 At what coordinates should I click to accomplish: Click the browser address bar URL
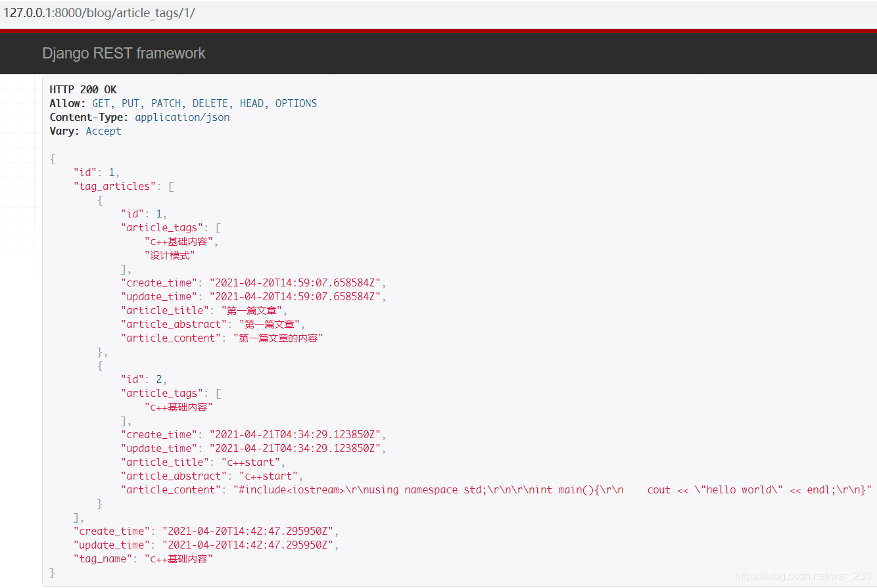99,12
